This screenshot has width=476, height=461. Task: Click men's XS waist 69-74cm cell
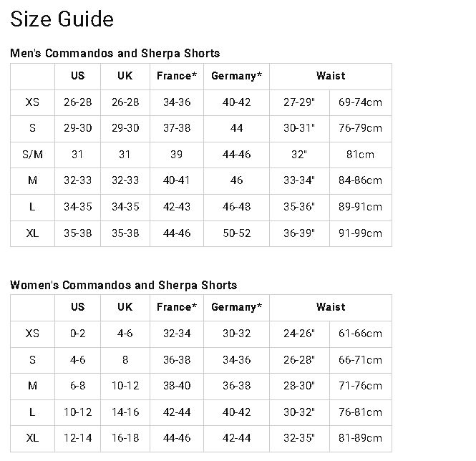point(360,102)
